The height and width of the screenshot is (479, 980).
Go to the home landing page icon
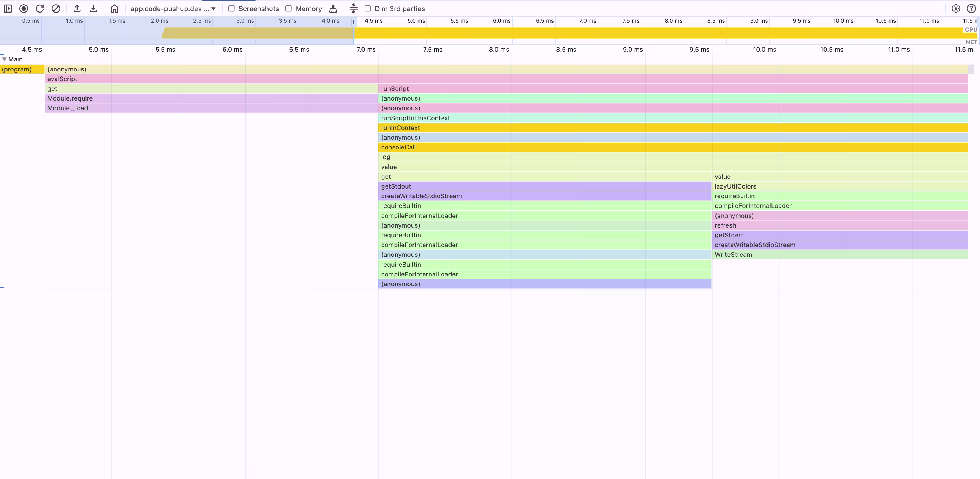(114, 8)
